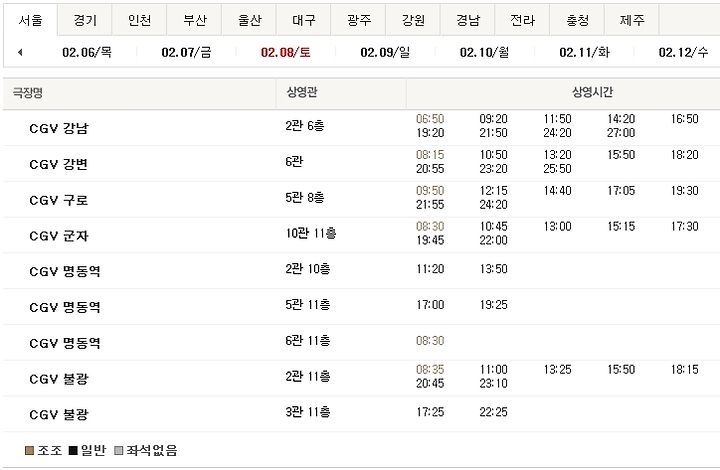Open the 전라 region tab
This screenshot has height=470, width=720.
(x=522, y=20)
